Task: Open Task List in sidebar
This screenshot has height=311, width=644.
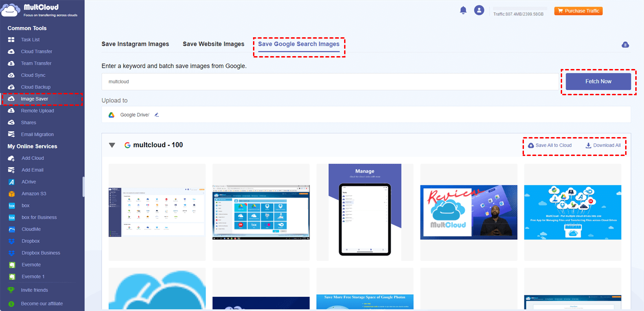Action: 30,40
